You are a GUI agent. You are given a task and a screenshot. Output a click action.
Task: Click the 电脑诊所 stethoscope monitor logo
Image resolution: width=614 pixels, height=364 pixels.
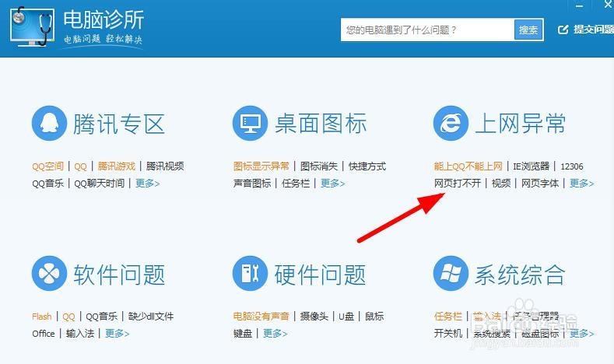[32, 26]
